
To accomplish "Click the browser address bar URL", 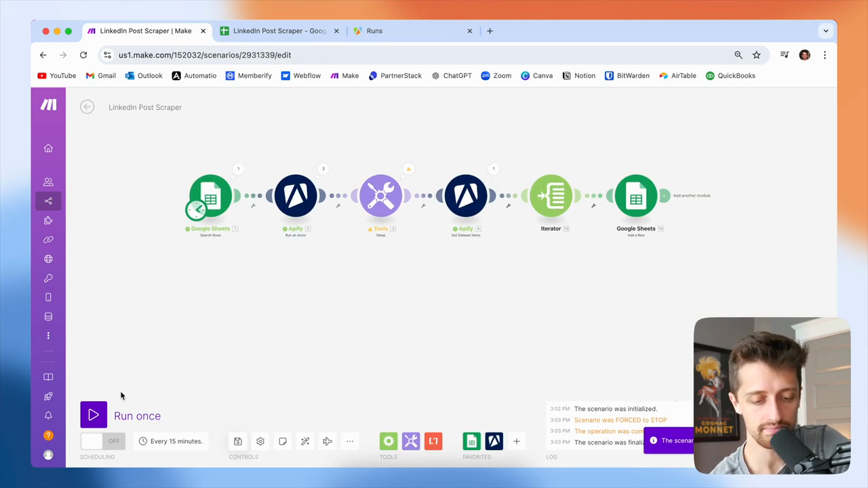I will pos(205,55).
